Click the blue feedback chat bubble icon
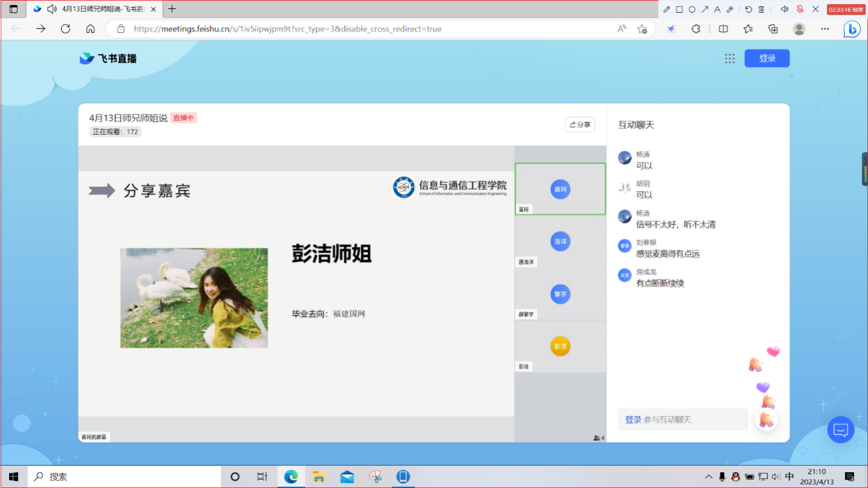The width and height of the screenshot is (868, 488). (x=840, y=430)
